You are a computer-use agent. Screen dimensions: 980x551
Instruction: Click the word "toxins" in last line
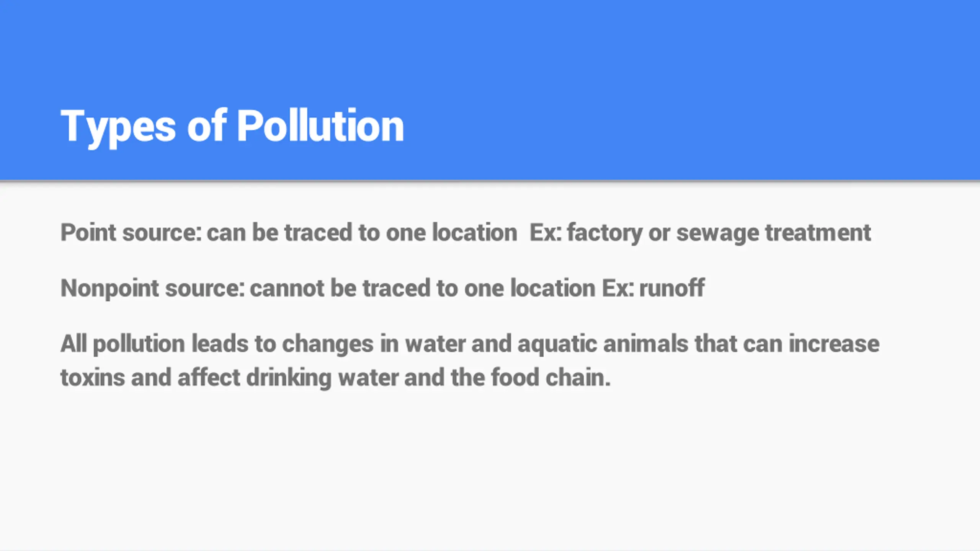point(93,378)
